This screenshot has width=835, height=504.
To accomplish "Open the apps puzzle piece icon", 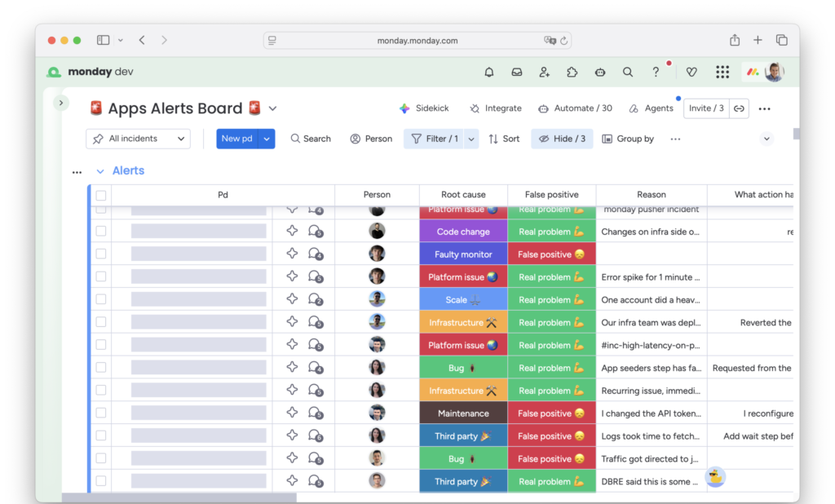I will 572,72.
